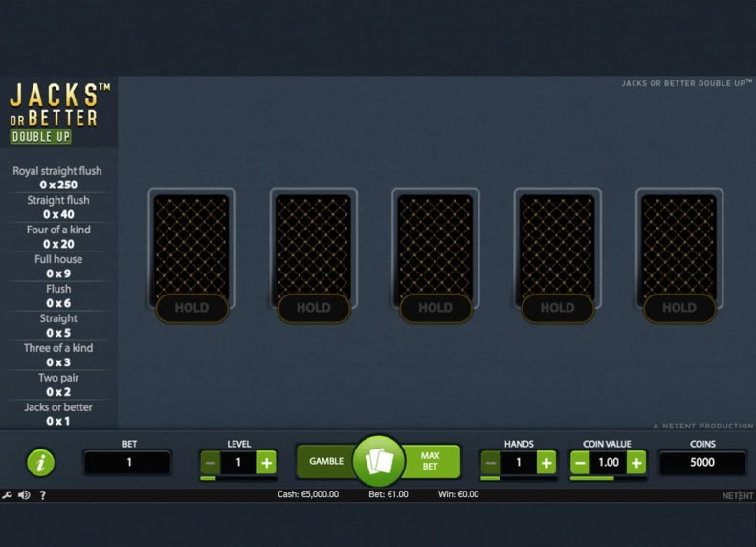Click the NetEnt logo in status bar
This screenshot has height=547, width=756.
[738, 496]
